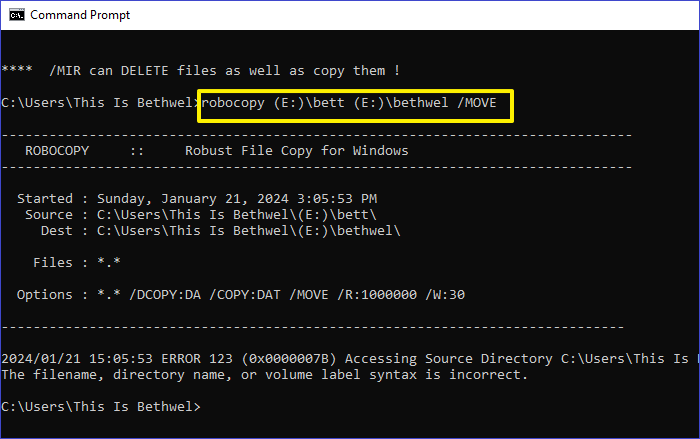Screen dimensions: 700x439
Task: Click the final C:\Users\This Is Bethwel> prompt
Action: click(100, 407)
